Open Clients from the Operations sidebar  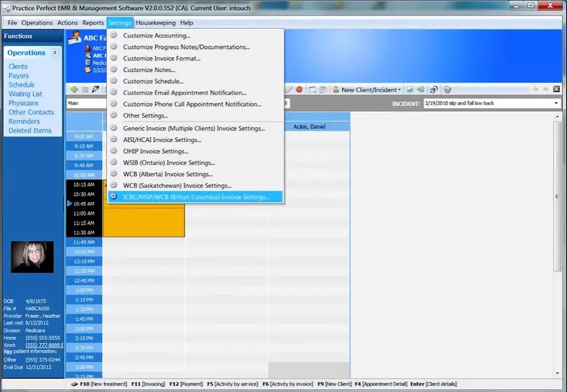(x=17, y=66)
